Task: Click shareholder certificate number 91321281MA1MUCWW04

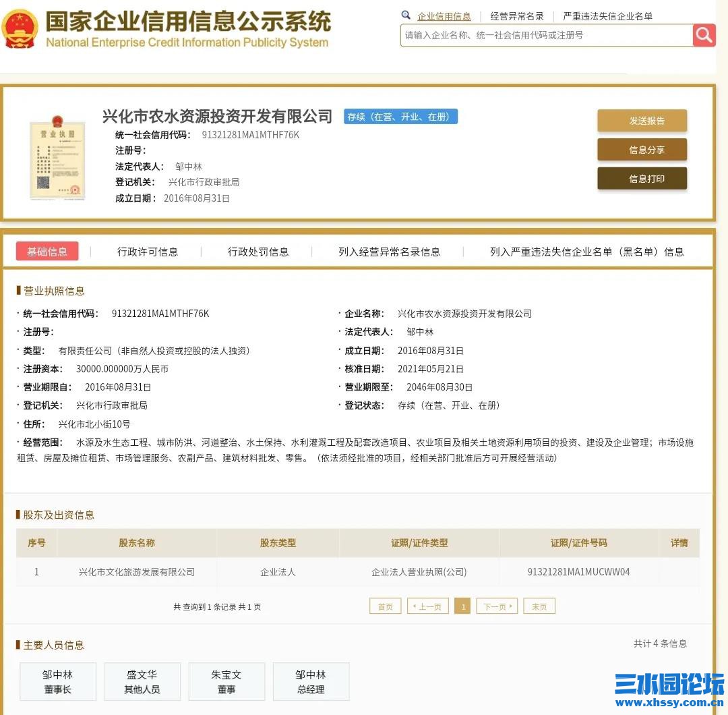Action: pyautogui.click(x=578, y=572)
